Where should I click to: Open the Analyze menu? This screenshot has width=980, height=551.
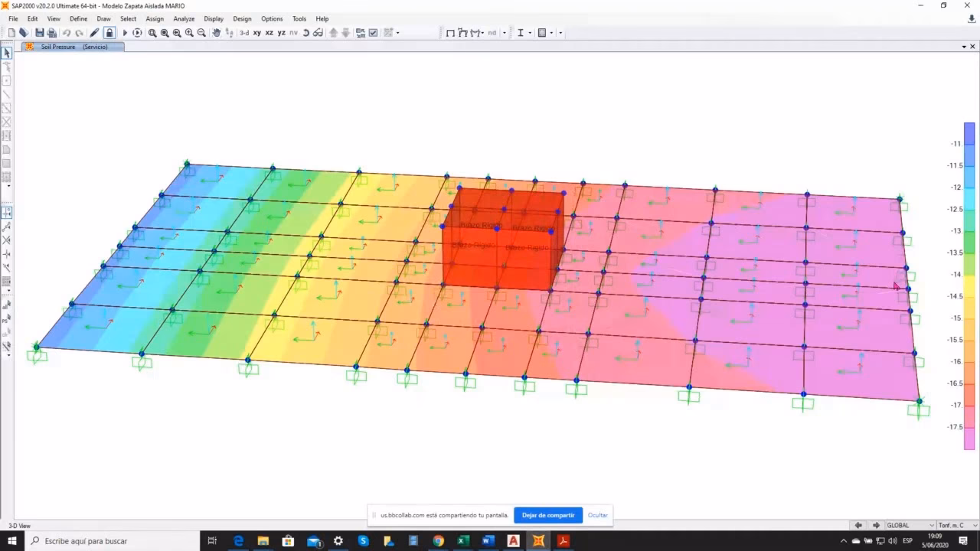coord(184,18)
